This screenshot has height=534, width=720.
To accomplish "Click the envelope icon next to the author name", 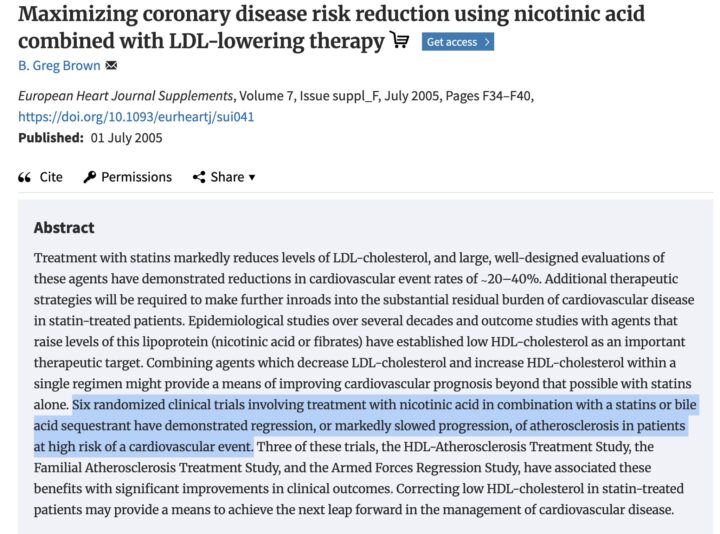I will point(111,66).
